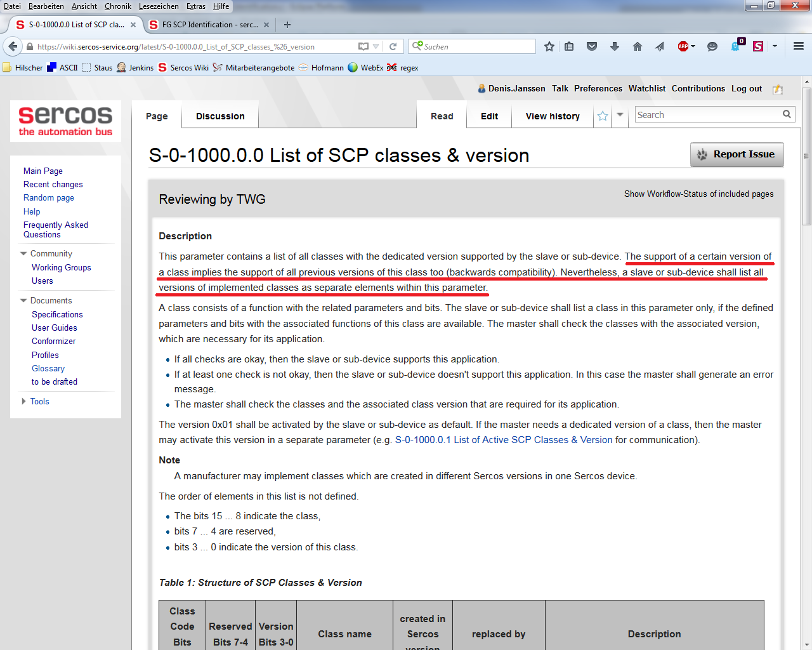Open the Chronik menu
812x650 pixels.
118,6
